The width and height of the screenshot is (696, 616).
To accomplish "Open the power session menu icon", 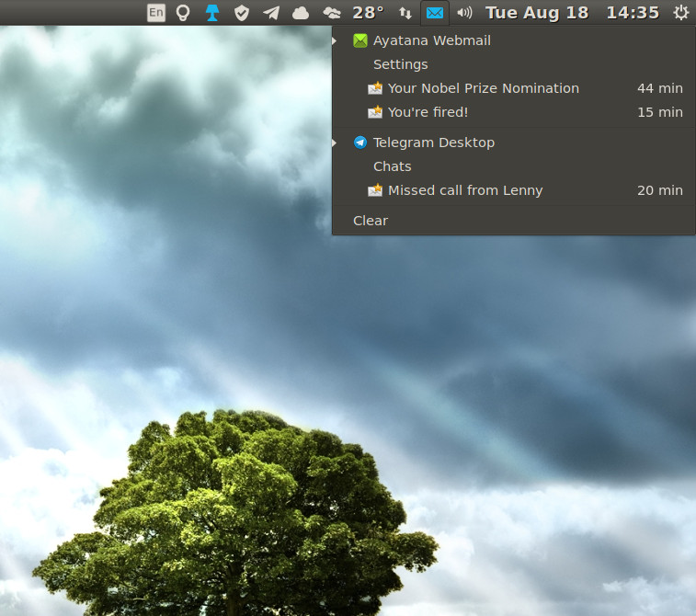I will pos(680,13).
